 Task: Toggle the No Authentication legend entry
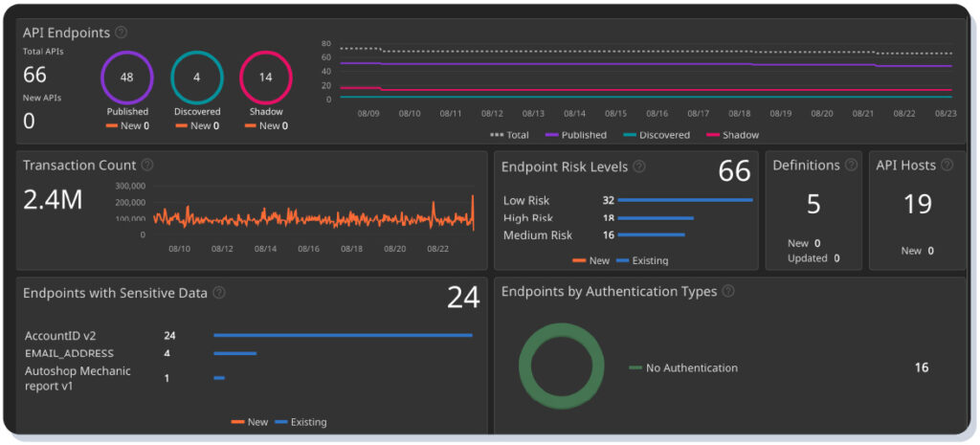683,368
